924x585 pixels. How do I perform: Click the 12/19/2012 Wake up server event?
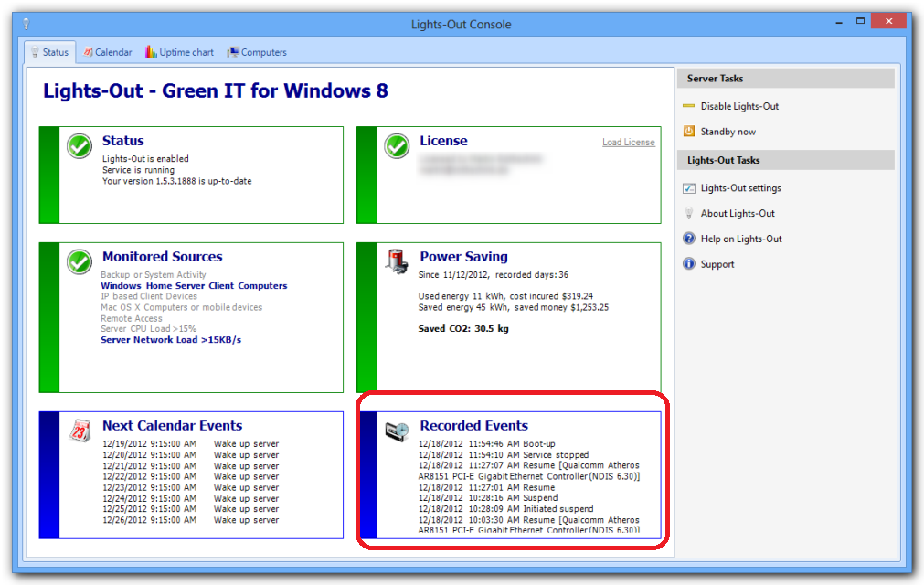coord(191,443)
